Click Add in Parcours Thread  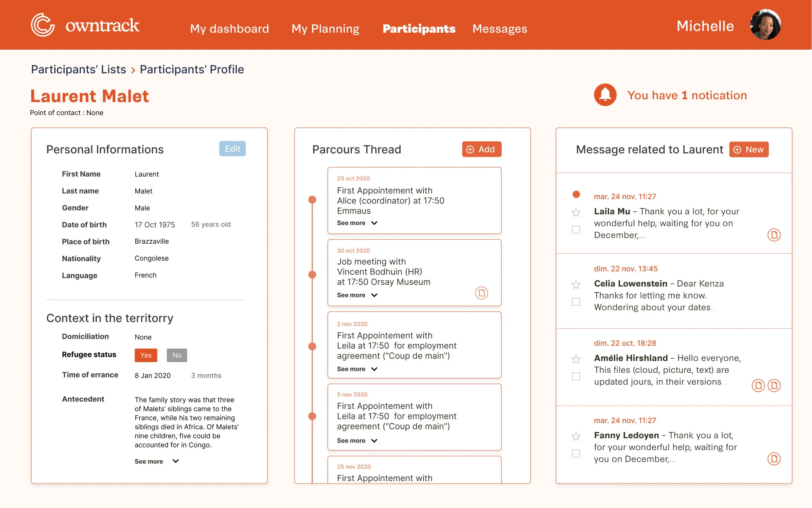[x=481, y=149]
